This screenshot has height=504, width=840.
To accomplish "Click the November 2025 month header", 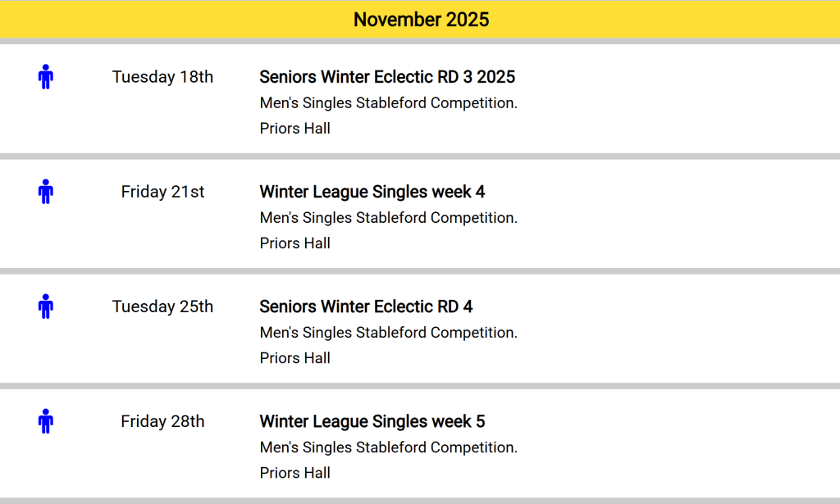I will tap(421, 20).
